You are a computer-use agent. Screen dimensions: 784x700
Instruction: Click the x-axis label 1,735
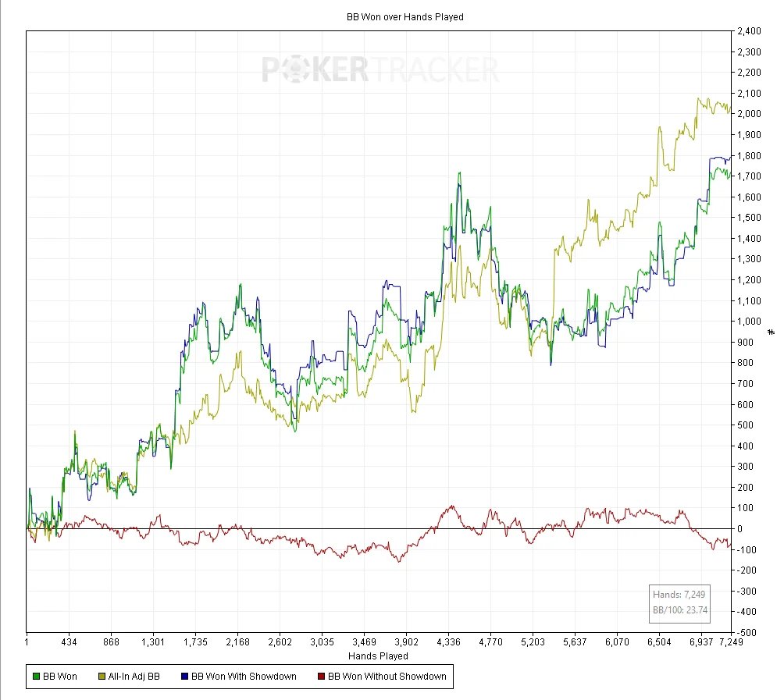tap(195, 642)
